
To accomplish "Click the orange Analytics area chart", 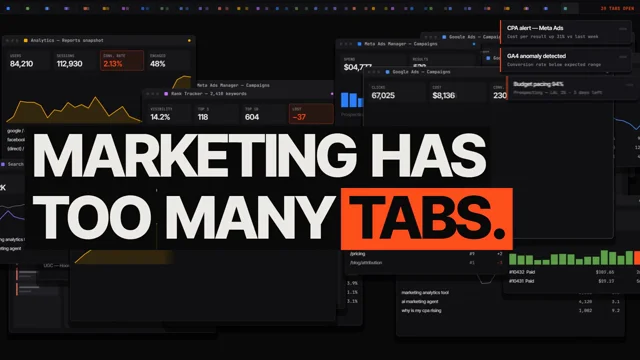I will coord(73,110).
